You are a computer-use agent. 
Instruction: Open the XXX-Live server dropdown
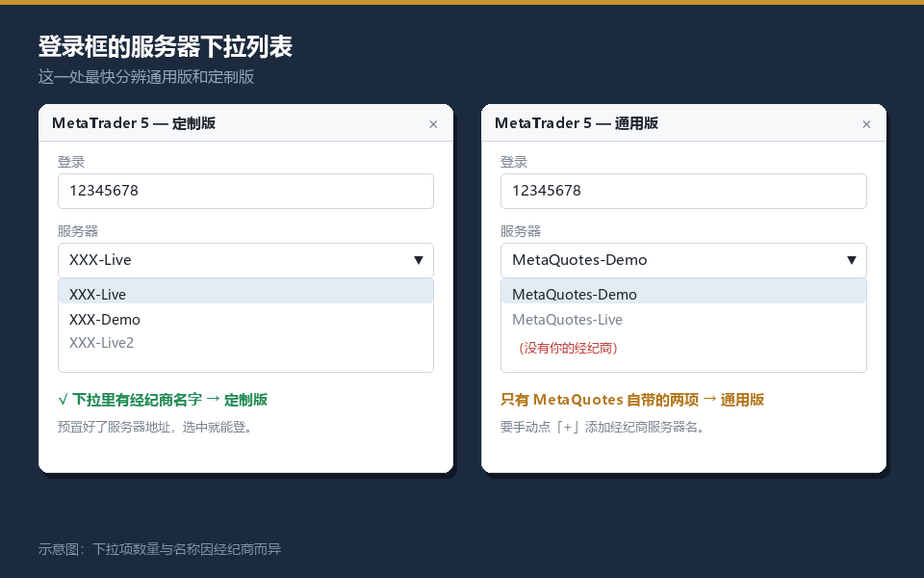coord(245,260)
